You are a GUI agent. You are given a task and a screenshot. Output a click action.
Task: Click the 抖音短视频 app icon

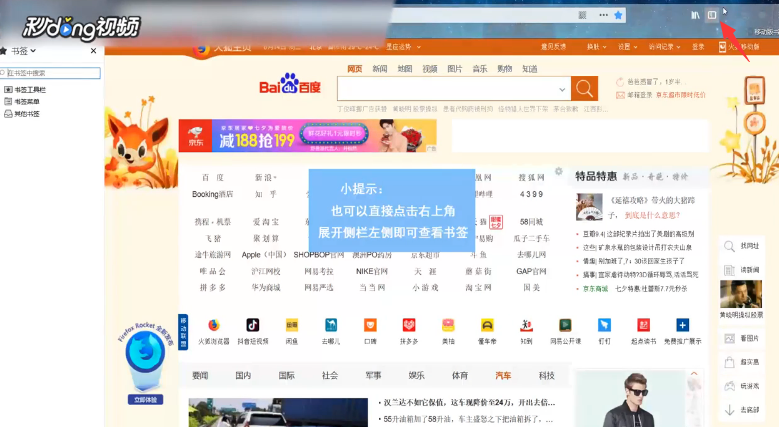[252, 325]
